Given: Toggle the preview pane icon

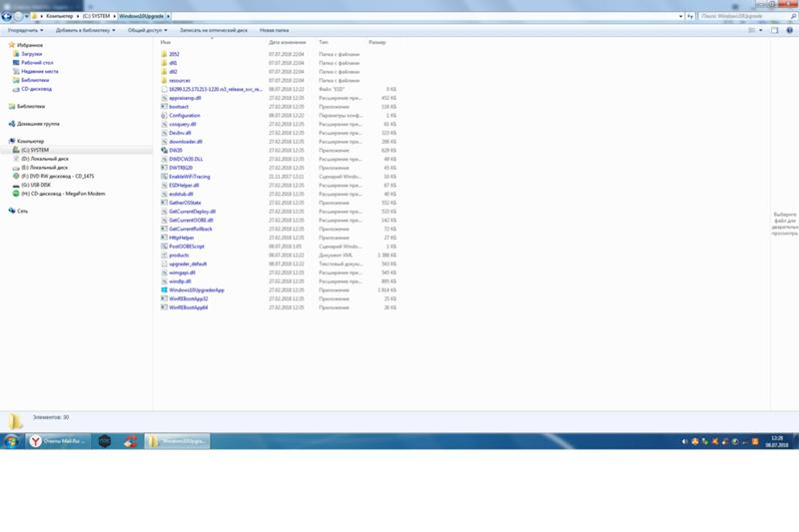Looking at the screenshot, I should [x=774, y=31].
